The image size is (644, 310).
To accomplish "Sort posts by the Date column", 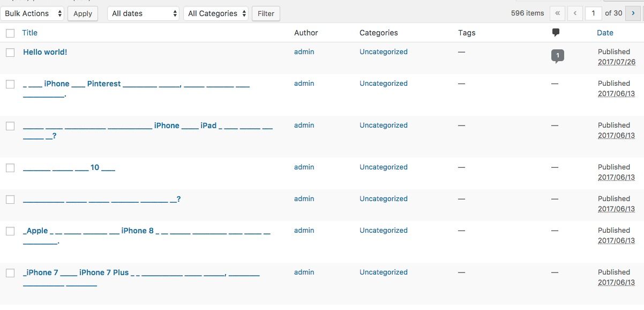I will tap(605, 33).
